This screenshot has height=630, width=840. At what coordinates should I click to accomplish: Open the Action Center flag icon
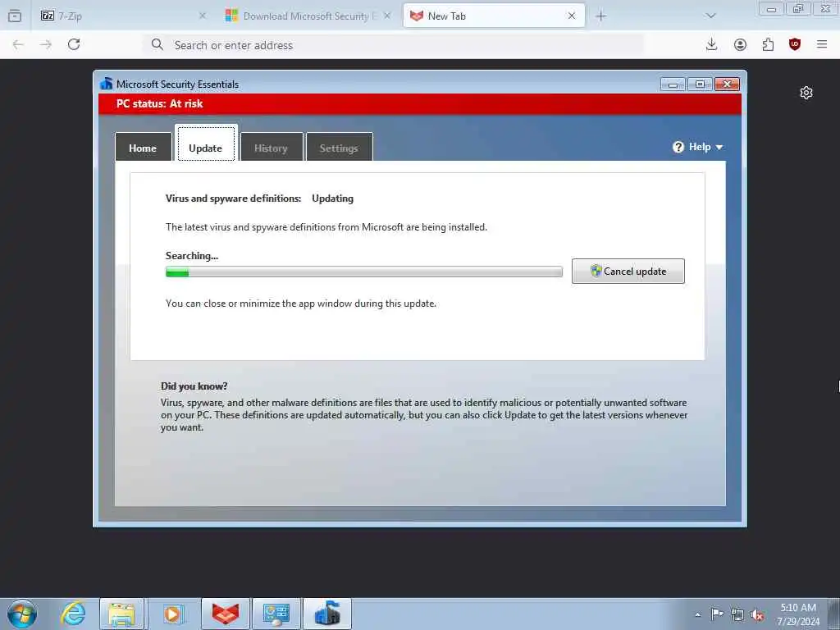point(717,614)
